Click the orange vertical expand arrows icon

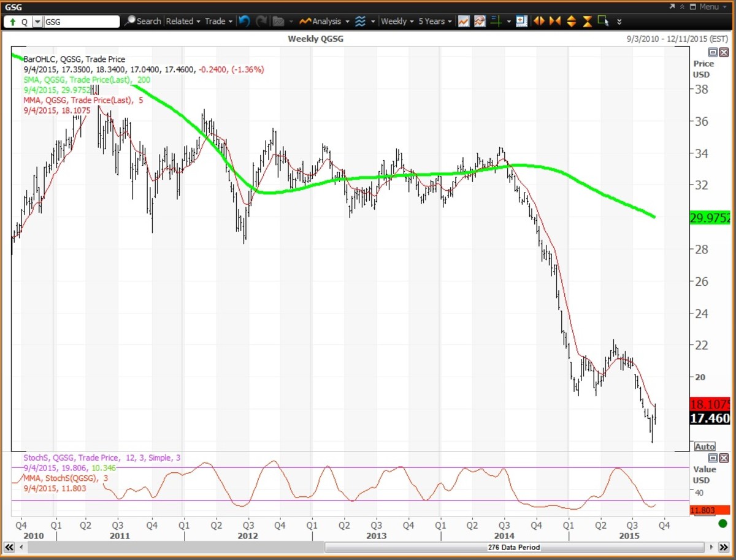571,21
